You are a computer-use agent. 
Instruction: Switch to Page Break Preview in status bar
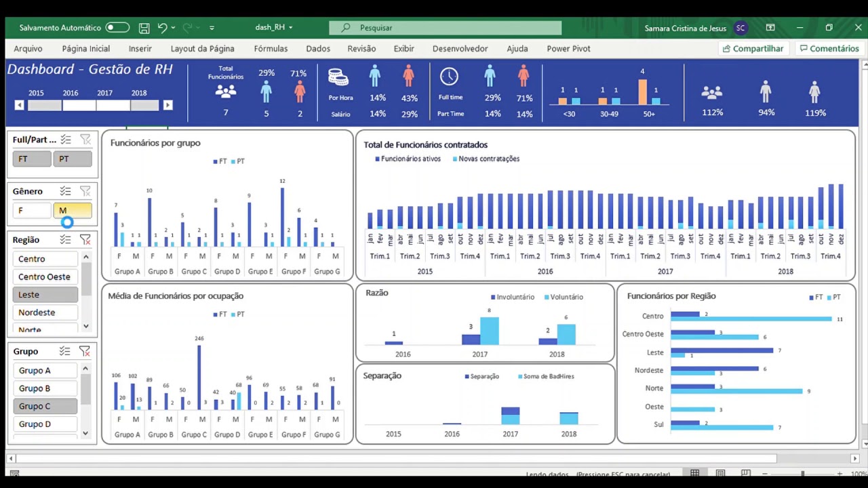pyautogui.click(x=746, y=474)
